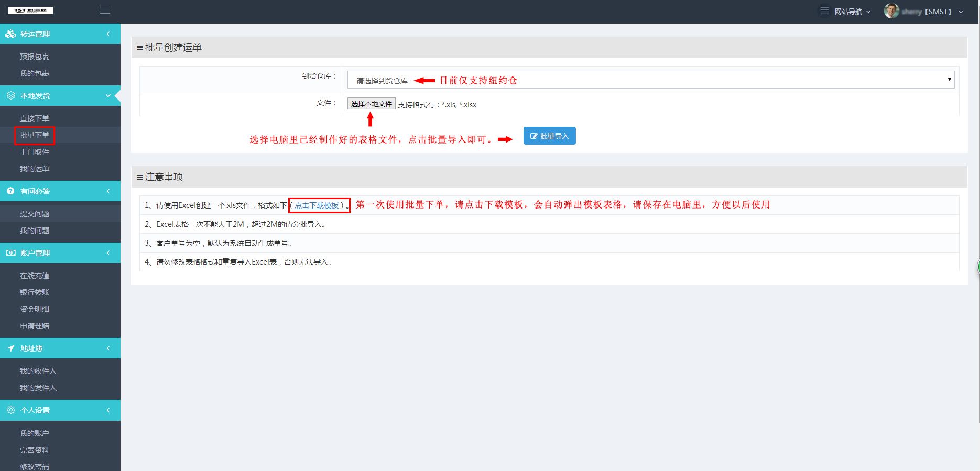
Task: Open the 请选择到货仓库 warehouse dropdown
Action: (x=651, y=80)
